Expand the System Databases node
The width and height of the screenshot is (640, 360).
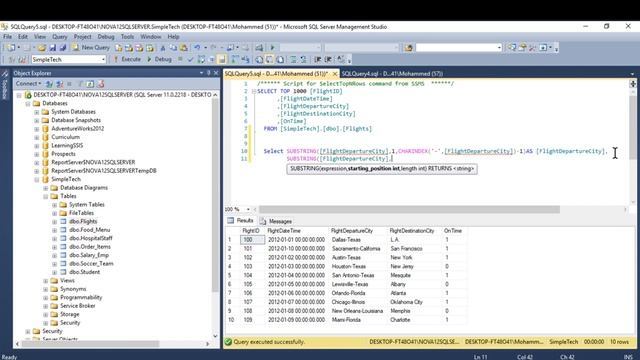point(37,112)
